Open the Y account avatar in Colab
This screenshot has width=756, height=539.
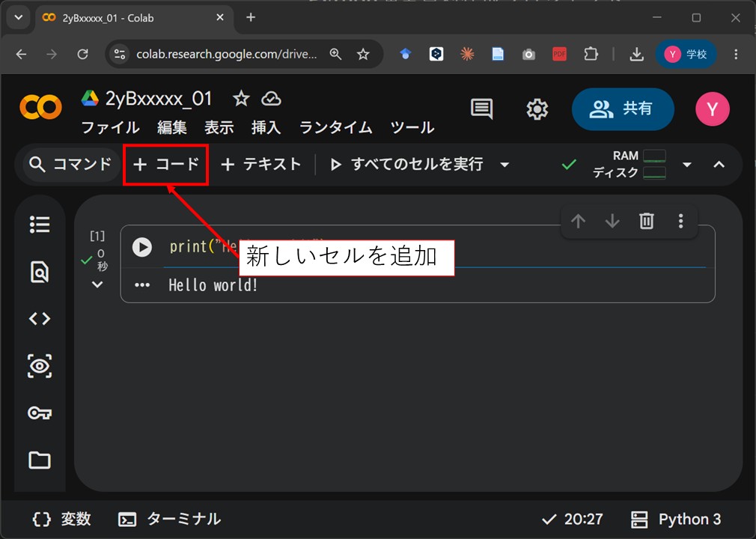pyautogui.click(x=712, y=109)
